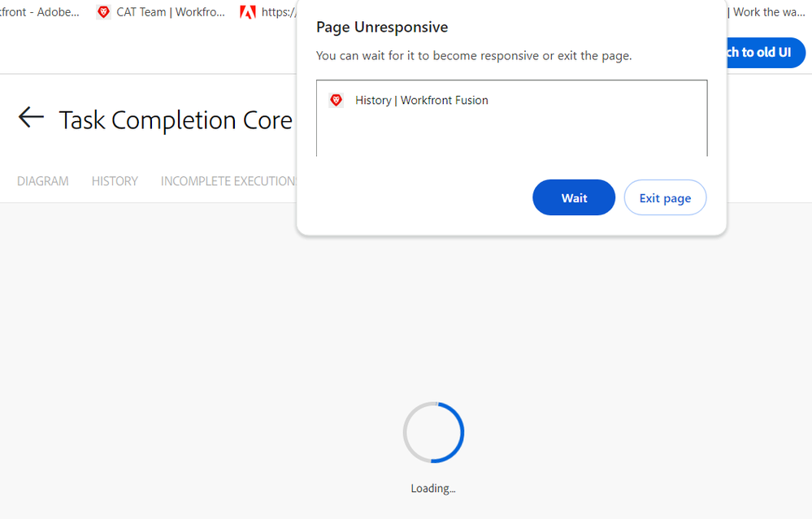The width and height of the screenshot is (812, 519).
Task: Open the HISTORY tab
Action: tap(115, 180)
